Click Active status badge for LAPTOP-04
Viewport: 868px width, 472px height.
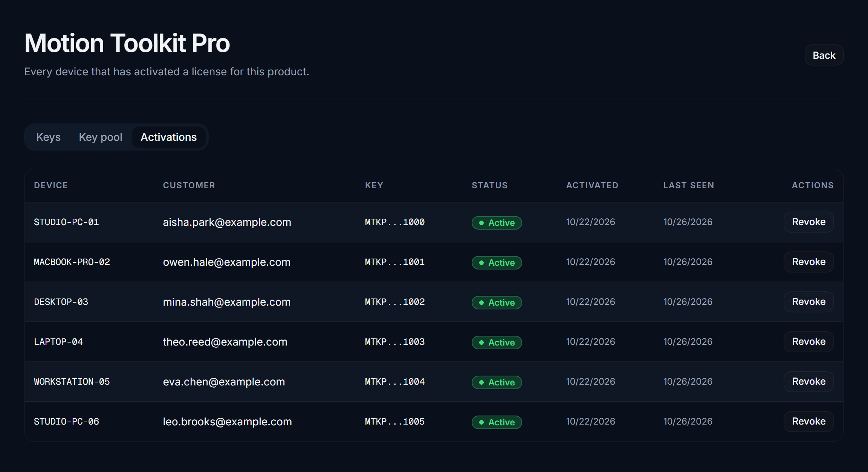coord(497,343)
